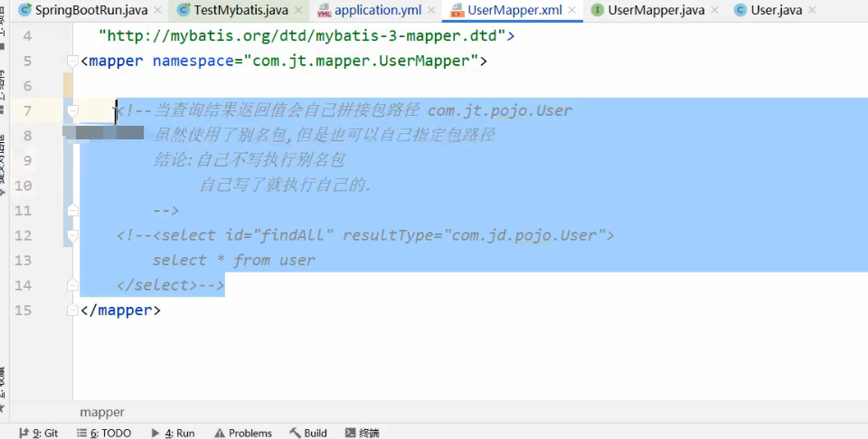
Task: Click the </select>--> closing text
Action: [171, 285]
